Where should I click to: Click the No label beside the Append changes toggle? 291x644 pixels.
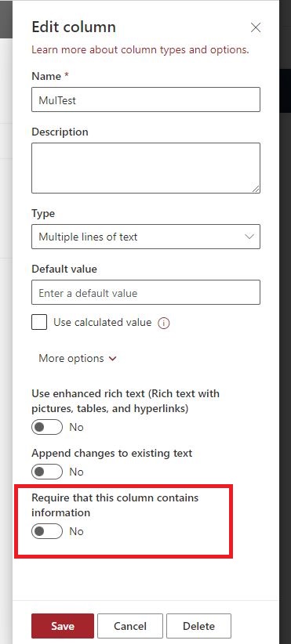tap(76, 472)
